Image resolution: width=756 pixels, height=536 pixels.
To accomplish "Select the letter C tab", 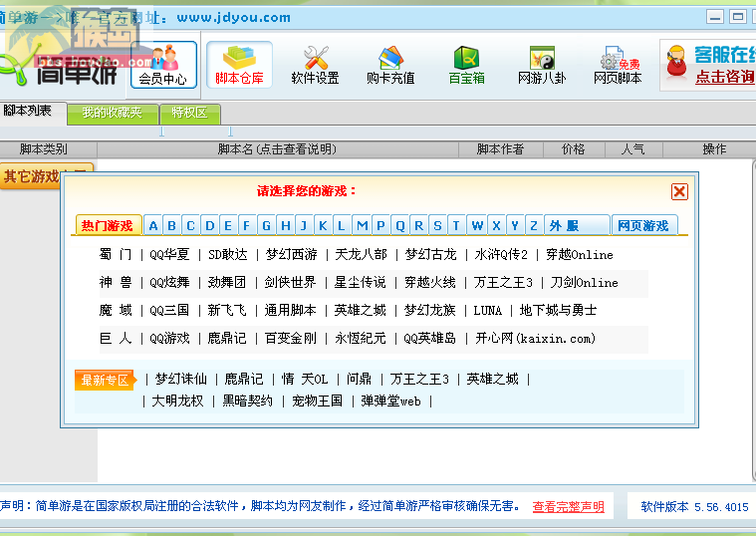I will pyautogui.click(x=191, y=225).
